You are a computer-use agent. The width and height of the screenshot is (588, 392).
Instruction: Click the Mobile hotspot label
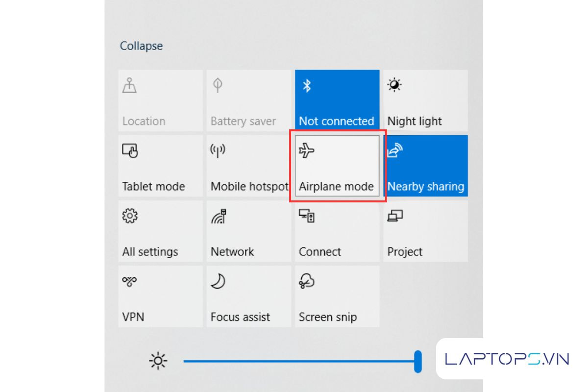[249, 187]
